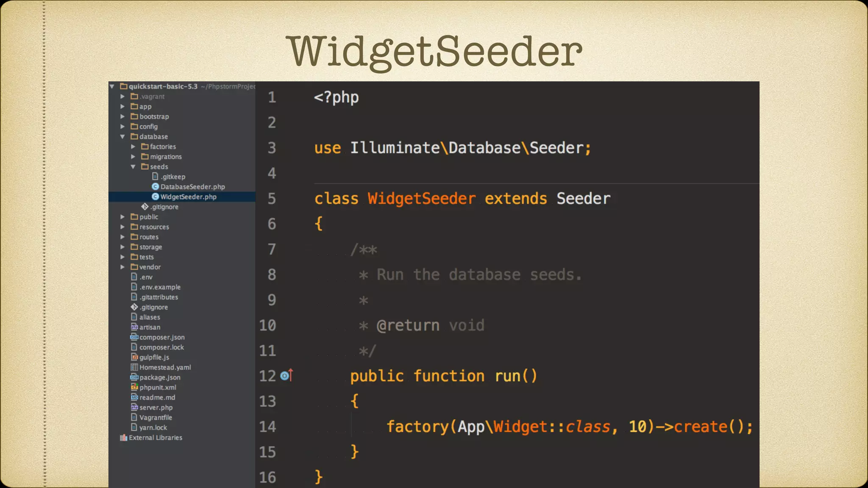Click the app folder icon
Viewport: 868px width, 488px height.
coord(134,106)
